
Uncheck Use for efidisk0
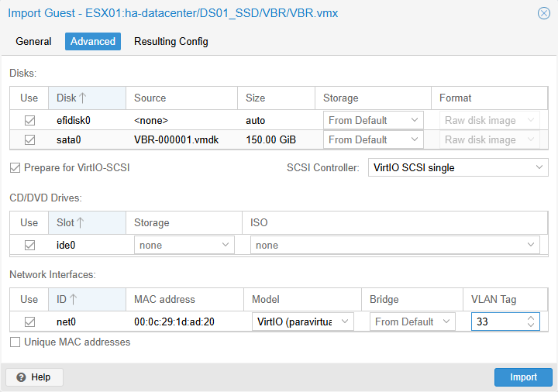(29, 121)
